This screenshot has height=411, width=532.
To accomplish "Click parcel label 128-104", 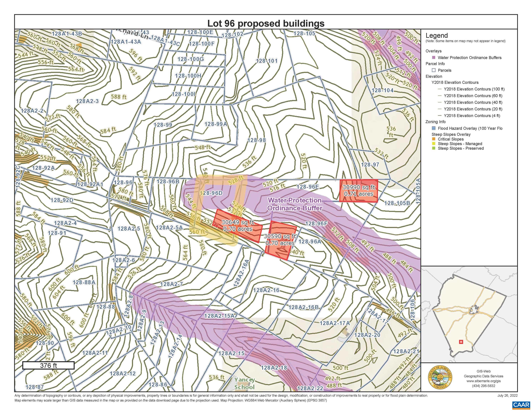I will click(382, 90).
